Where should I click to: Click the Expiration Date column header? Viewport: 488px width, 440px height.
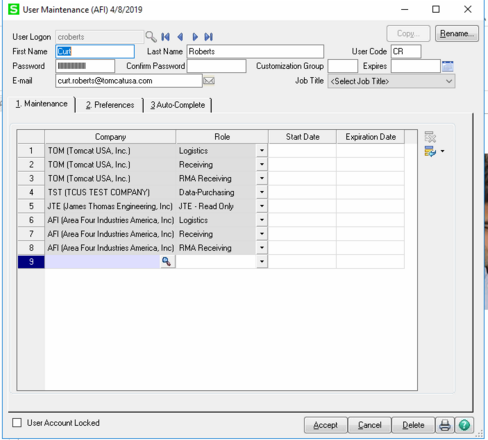point(370,137)
